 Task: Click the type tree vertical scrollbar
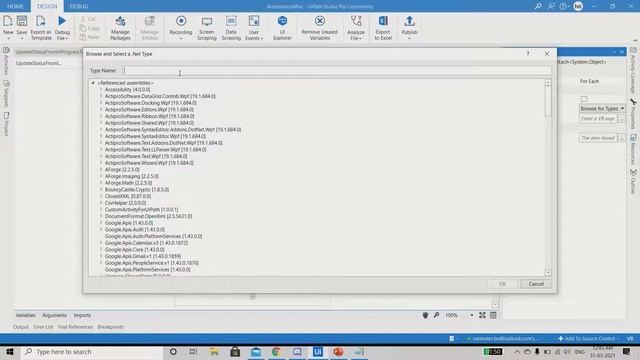pos(548,178)
